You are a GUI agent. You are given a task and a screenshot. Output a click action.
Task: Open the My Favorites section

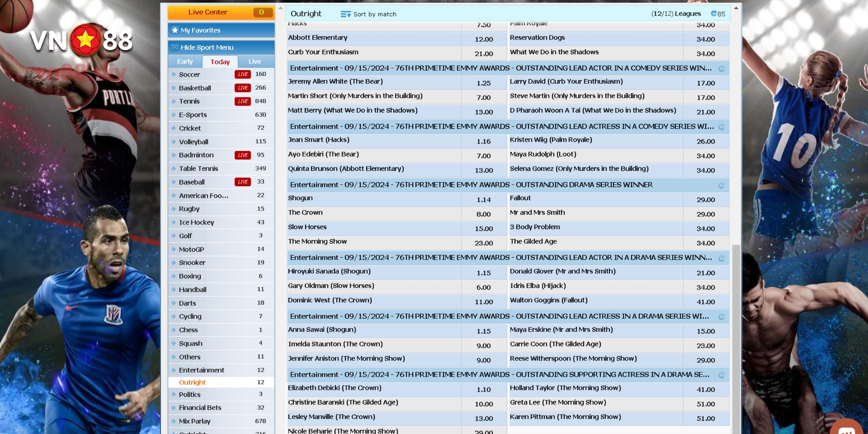[221, 30]
